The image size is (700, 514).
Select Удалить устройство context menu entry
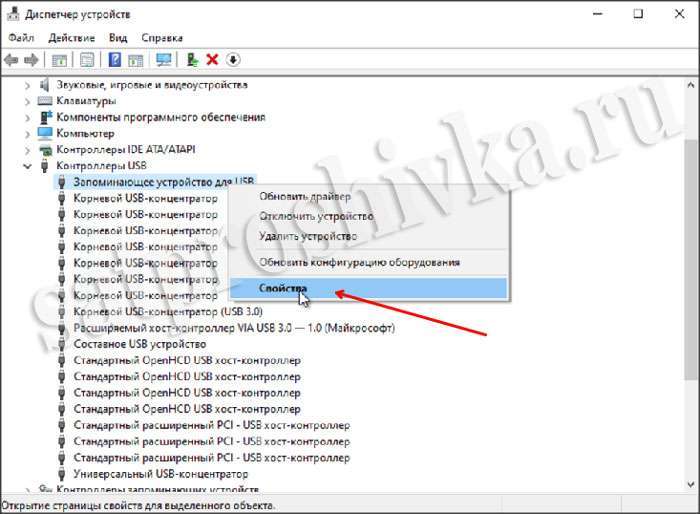tap(308, 236)
